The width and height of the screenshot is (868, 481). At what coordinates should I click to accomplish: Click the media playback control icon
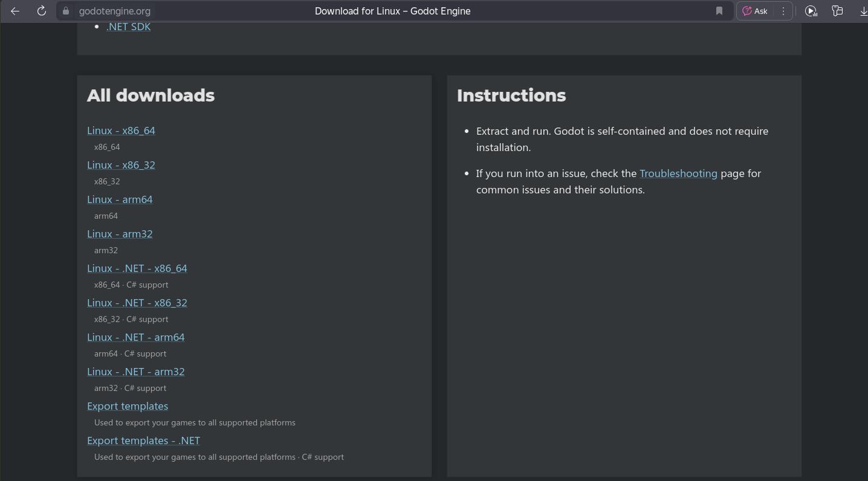(x=811, y=11)
